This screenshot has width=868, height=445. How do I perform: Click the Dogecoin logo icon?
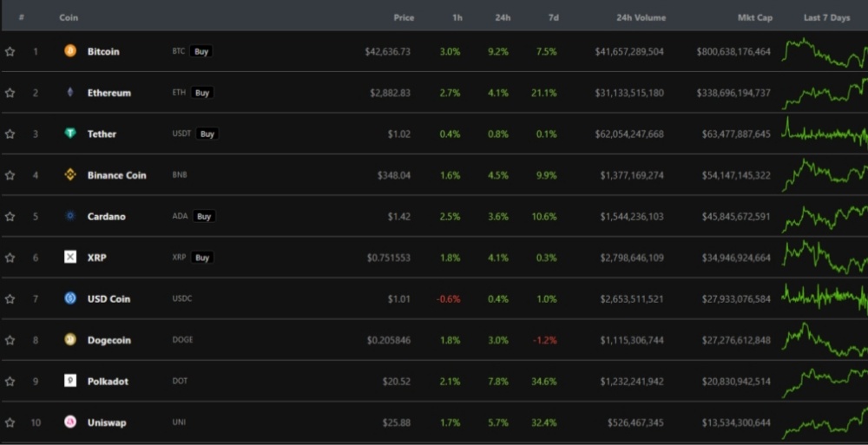[70, 339]
